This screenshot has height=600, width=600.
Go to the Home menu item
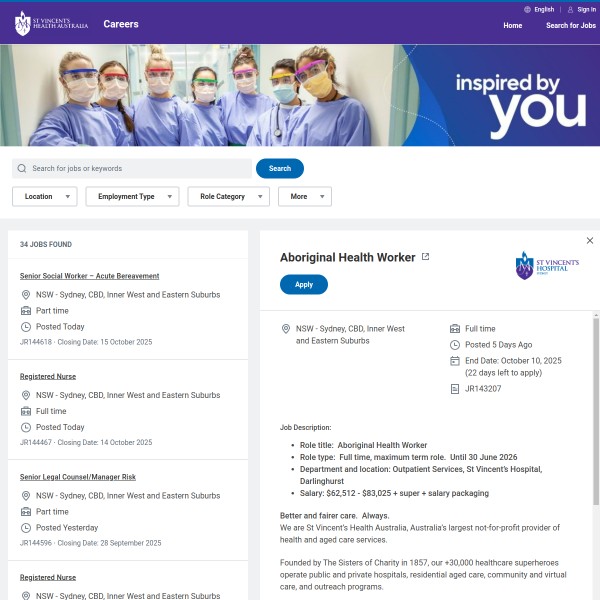point(512,26)
